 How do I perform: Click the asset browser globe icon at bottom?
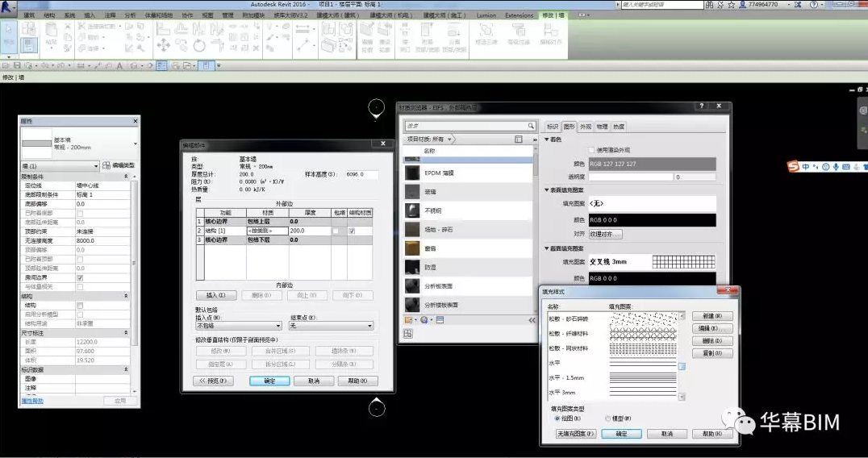(x=424, y=320)
